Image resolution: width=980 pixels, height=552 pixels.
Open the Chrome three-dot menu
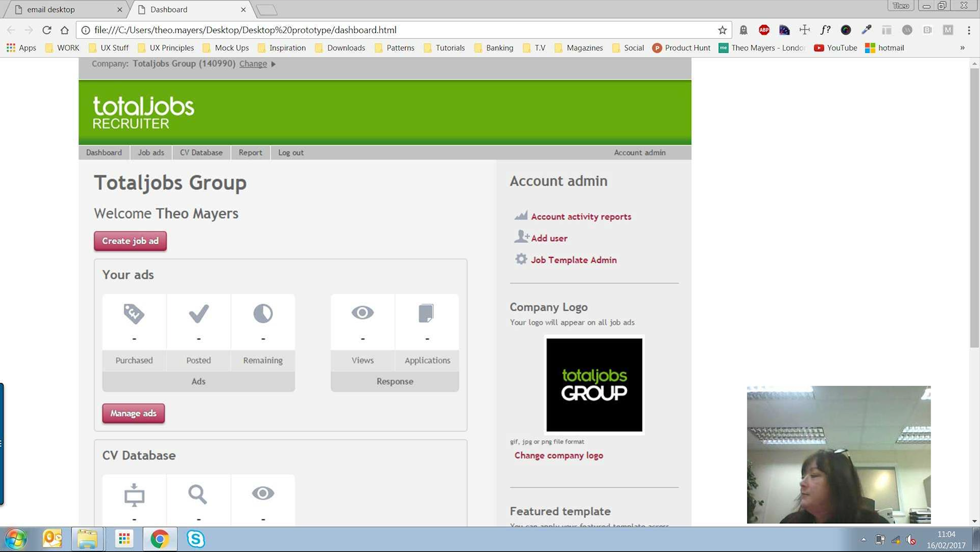pos(969,30)
